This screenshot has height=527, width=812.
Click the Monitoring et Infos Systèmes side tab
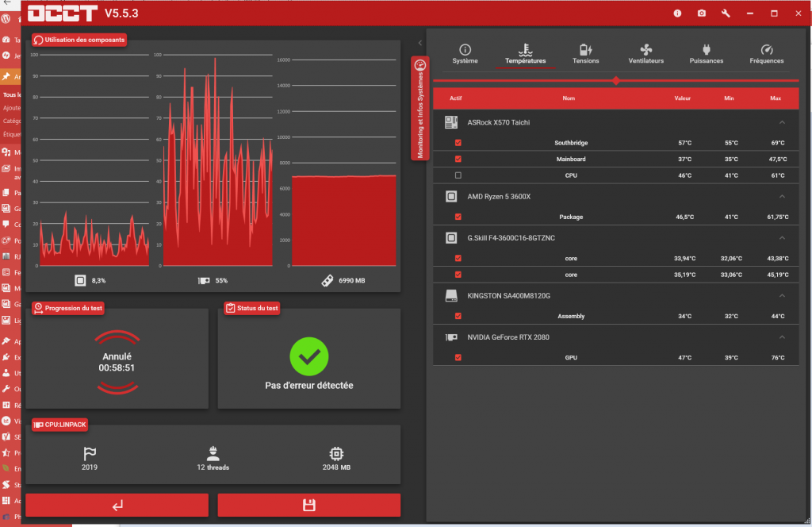420,108
